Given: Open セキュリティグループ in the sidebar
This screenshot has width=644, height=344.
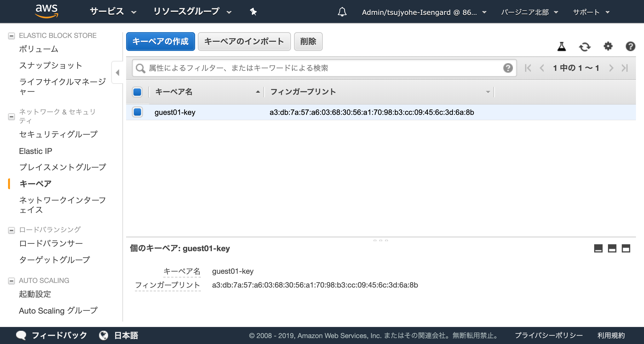Looking at the screenshot, I should 58,134.
